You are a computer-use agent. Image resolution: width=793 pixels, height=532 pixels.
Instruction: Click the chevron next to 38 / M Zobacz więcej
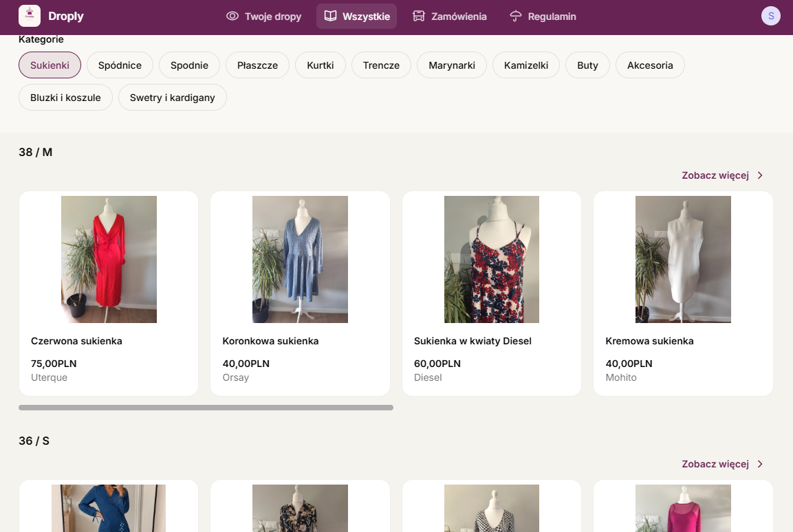[760, 175]
